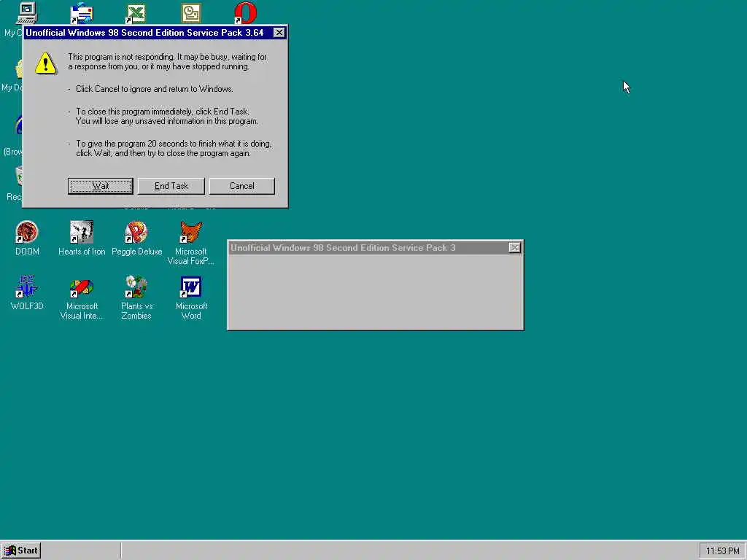Select the Excel shortcut icon

[136, 13]
